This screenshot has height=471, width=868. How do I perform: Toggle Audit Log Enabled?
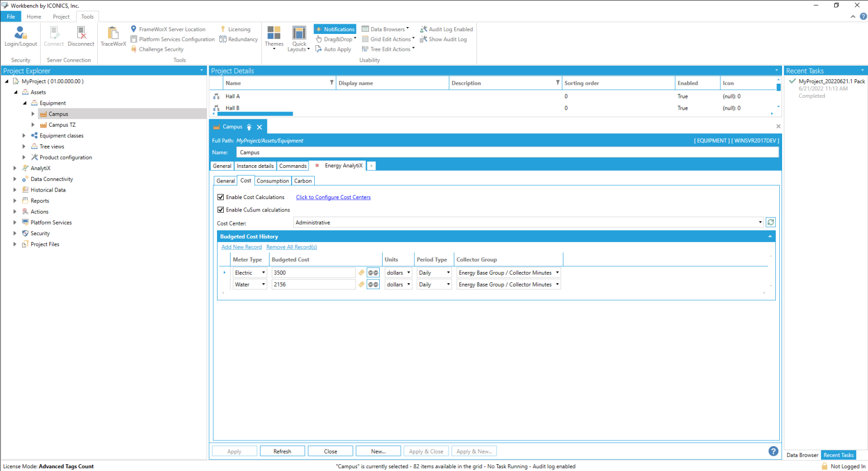446,29
